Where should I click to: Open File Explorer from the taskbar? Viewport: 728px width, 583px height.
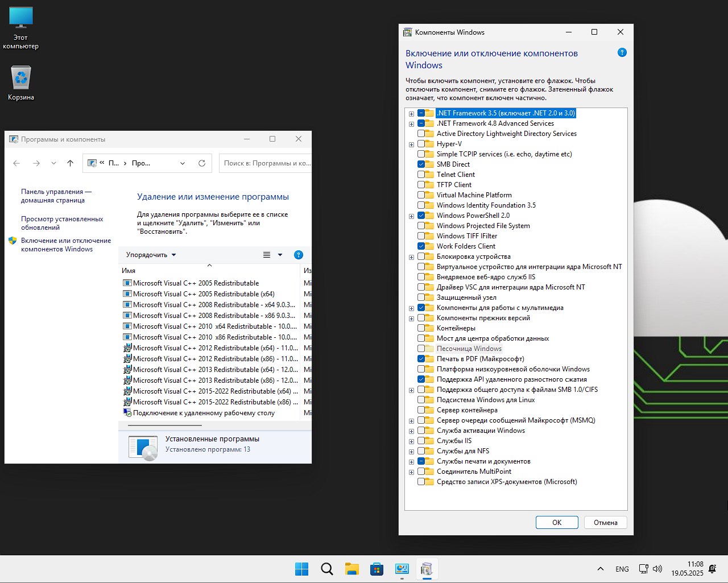351,569
